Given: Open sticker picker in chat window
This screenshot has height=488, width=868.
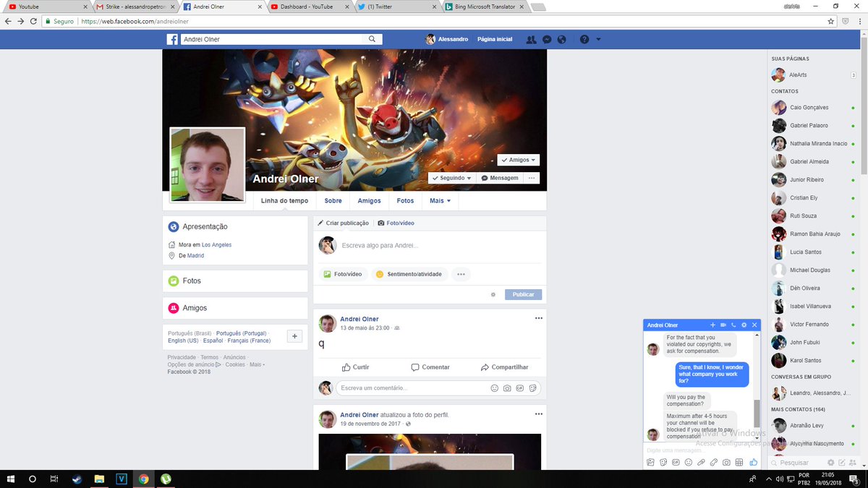Looking at the screenshot, I should point(663,462).
